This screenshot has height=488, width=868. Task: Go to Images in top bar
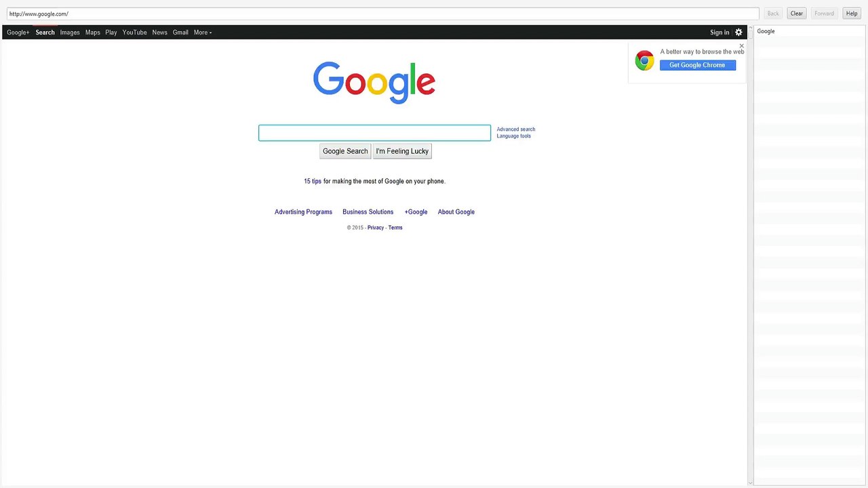click(70, 33)
